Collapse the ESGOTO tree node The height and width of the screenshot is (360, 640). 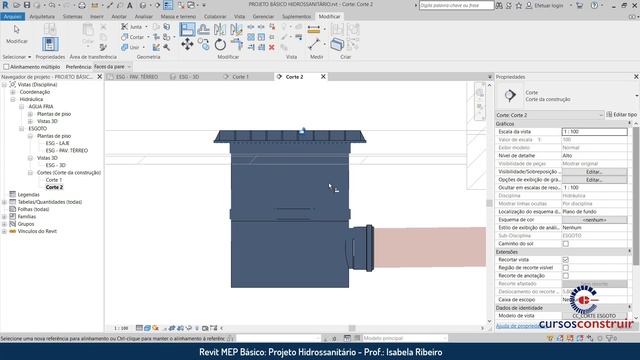point(22,129)
